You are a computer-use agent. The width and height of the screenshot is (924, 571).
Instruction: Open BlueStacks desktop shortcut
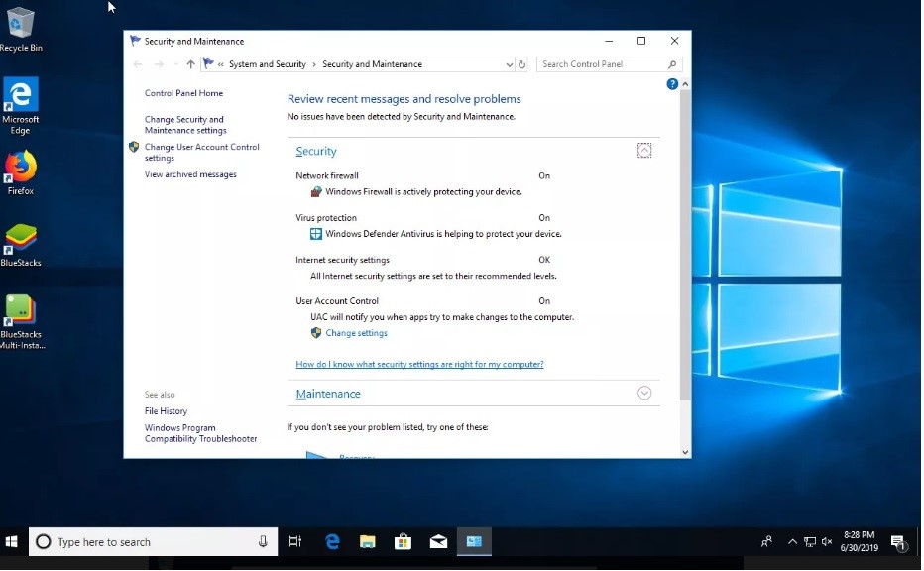(x=20, y=243)
